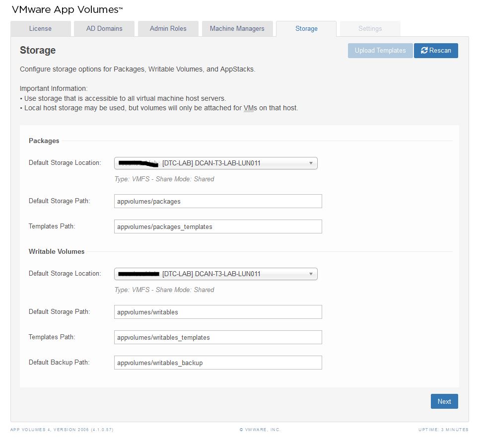This screenshot has height=448, width=481.
Task: Open the License tab
Action: [x=41, y=28]
